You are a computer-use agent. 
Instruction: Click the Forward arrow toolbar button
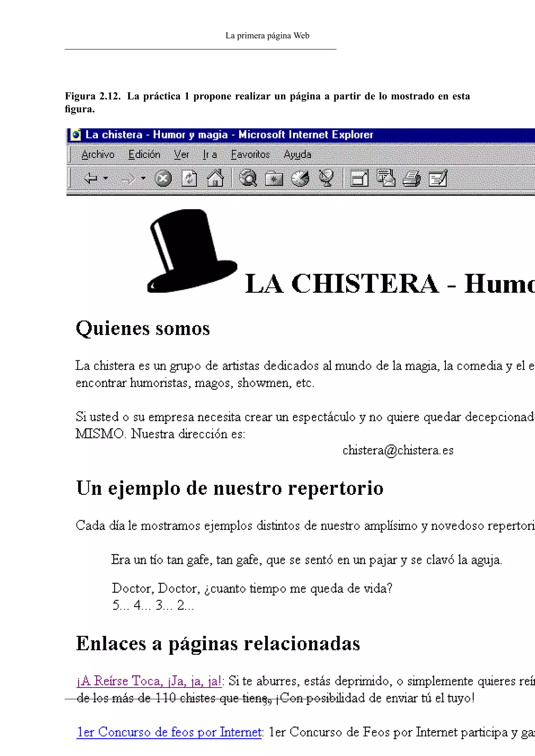[x=129, y=179]
